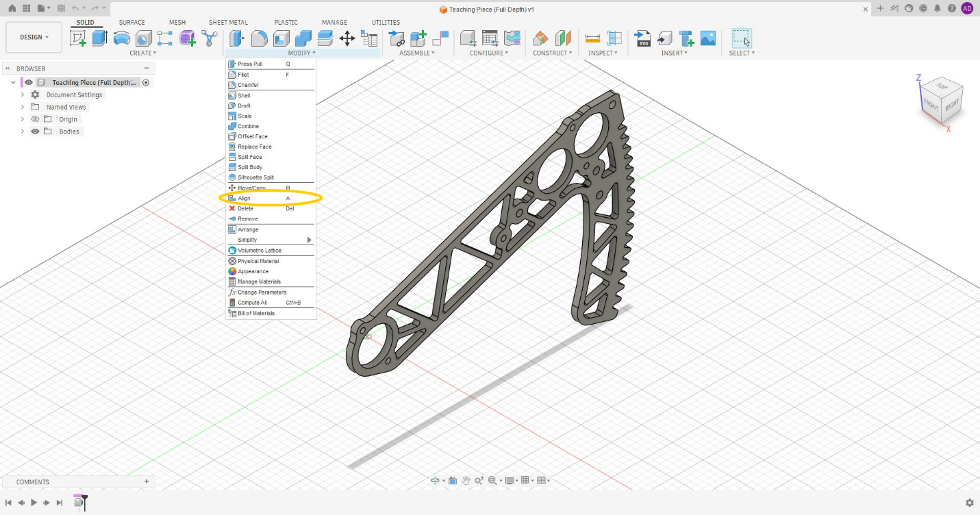Click the Move/Copy toolbar icon
The image size is (980, 515).
pos(347,38)
